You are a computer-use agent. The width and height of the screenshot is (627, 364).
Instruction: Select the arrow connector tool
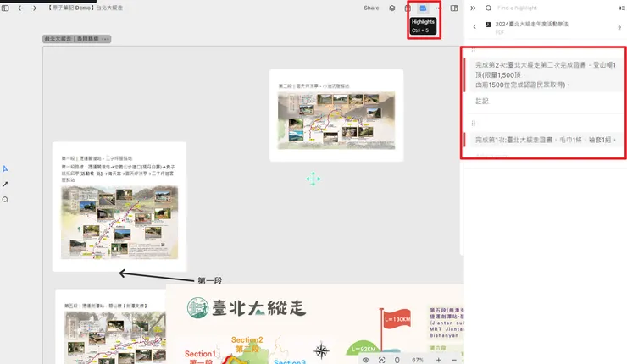[x=5, y=185]
